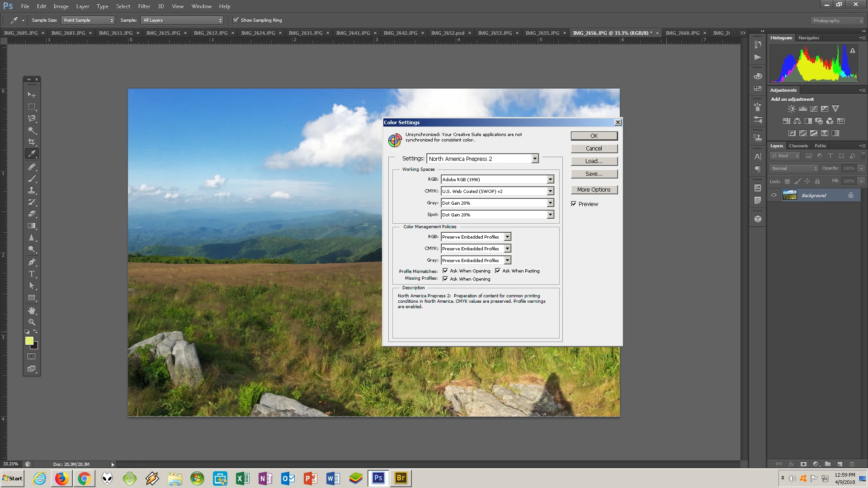Open the Filter menu
This screenshot has width=868, height=488.
point(144,6)
